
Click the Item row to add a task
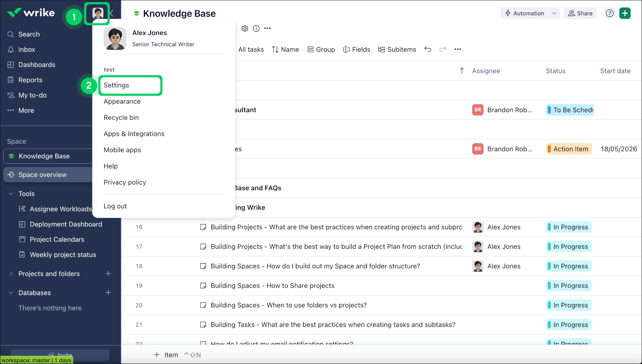click(x=166, y=354)
